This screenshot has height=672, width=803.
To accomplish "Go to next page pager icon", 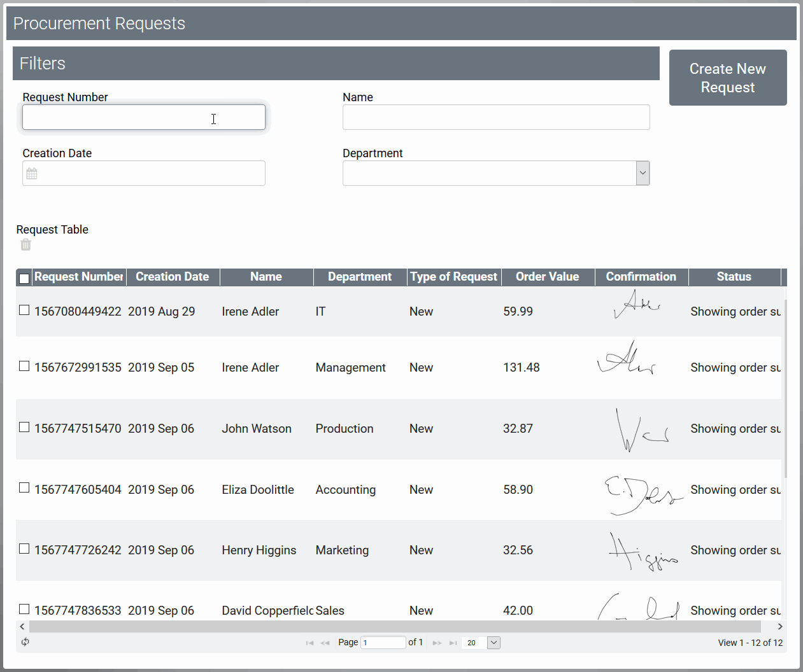I will coord(437,643).
